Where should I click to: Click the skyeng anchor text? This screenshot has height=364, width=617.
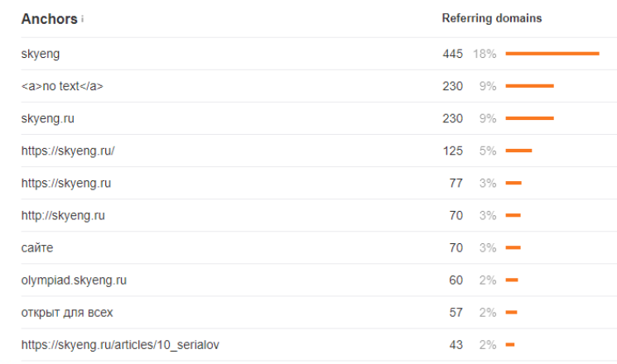click(x=41, y=54)
